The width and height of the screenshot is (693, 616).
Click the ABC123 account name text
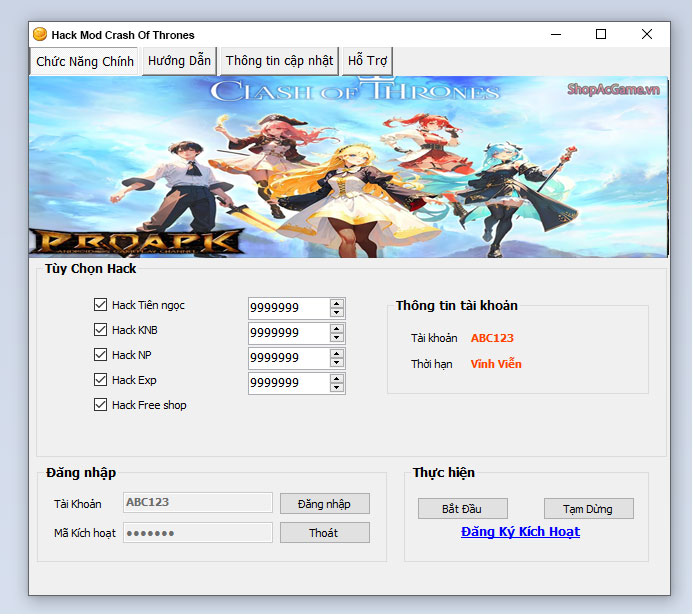click(x=492, y=338)
